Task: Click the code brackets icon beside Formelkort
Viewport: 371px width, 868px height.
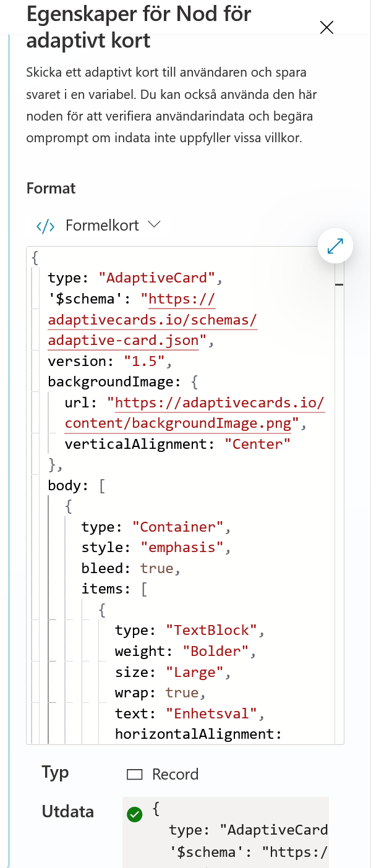Action: [x=46, y=226]
